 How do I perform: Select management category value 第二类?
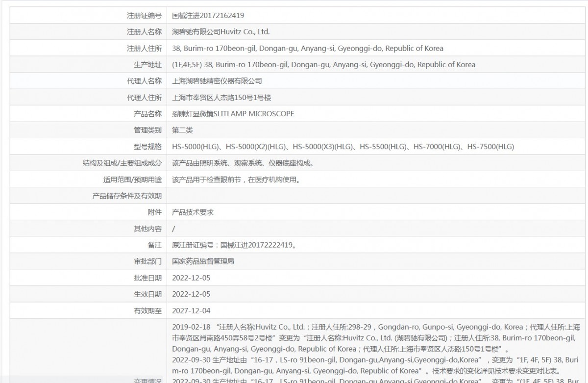click(x=183, y=130)
